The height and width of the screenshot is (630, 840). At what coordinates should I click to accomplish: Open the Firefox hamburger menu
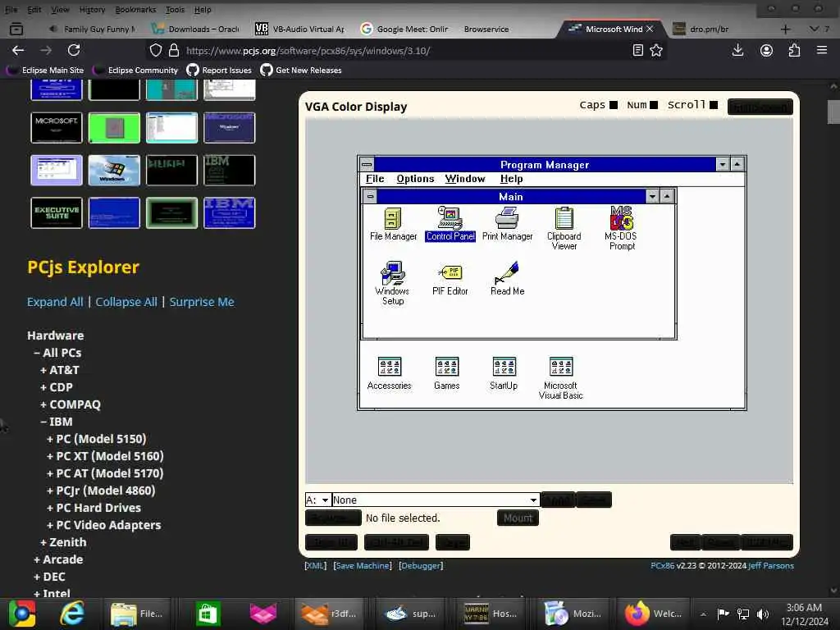(x=822, y=50)
